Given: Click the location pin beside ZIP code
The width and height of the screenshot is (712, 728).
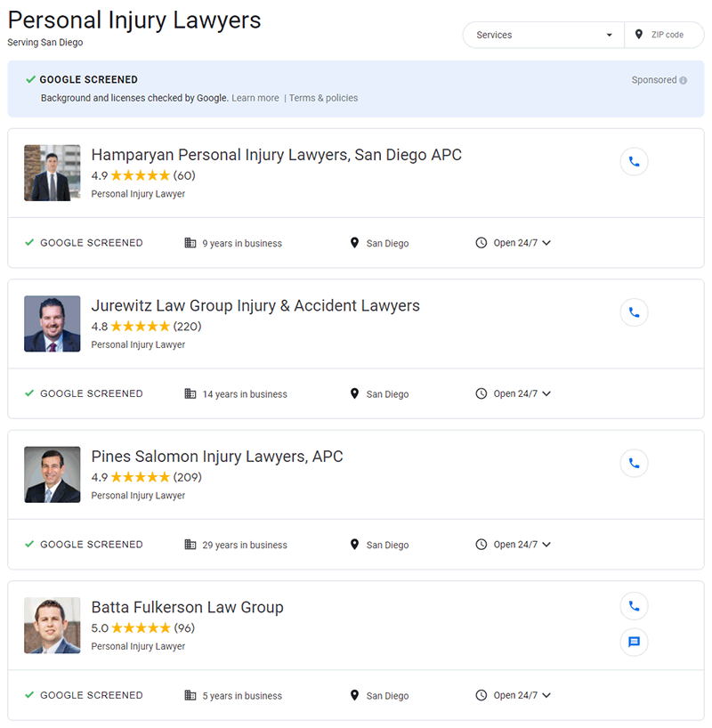Looking at the screenshot, I should (x=639, y=35).
